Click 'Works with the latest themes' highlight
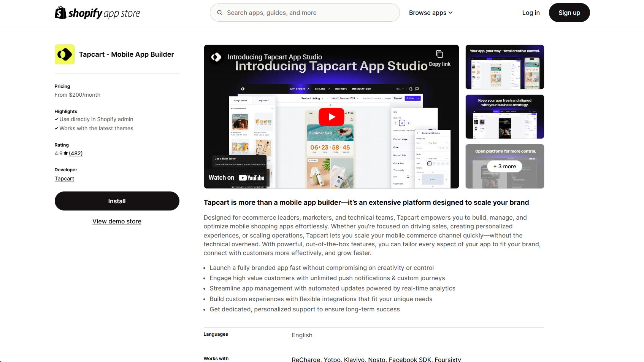644x362 pixels. click(96, 128)
